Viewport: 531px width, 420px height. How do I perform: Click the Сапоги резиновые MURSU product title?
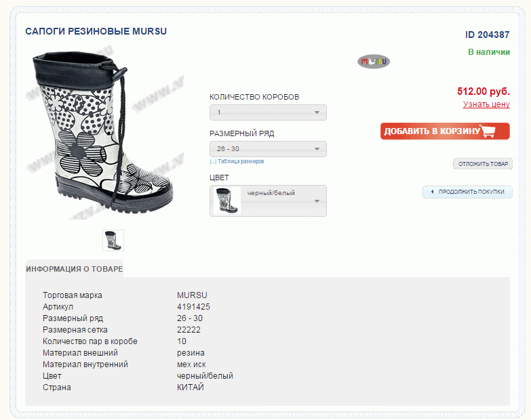pos(96,31)
